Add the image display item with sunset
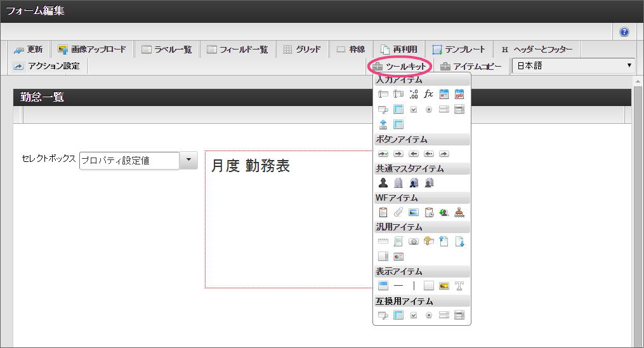This screenshot has height=348, width=644. 444,286
